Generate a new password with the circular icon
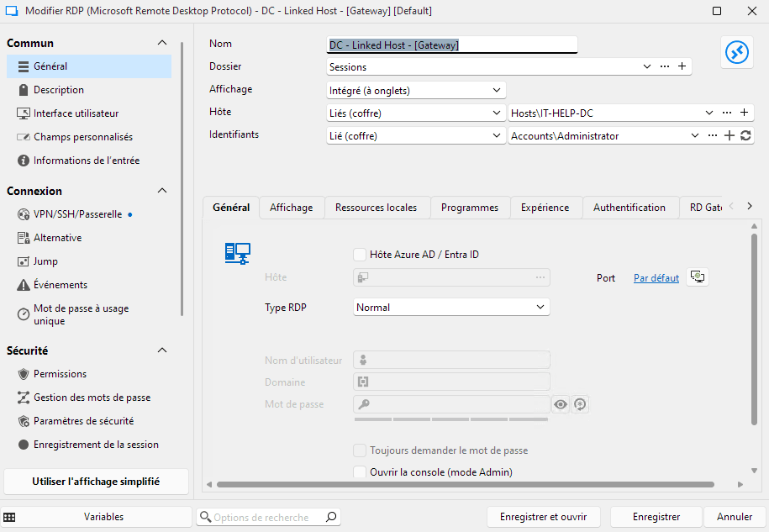Viewport: 769px width, 532px height. pos(579,404)
